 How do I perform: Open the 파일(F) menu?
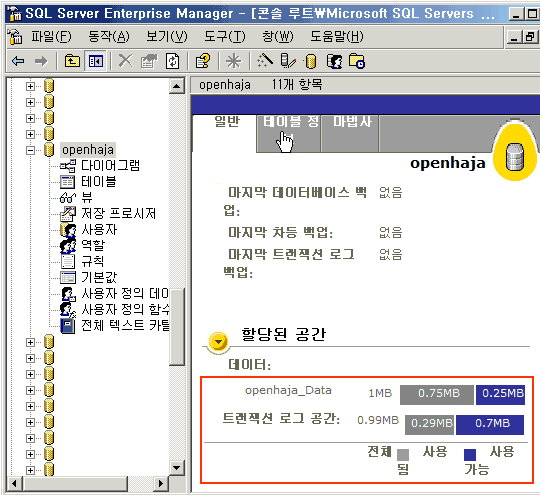pyautogui.click(x=51, y=37)
